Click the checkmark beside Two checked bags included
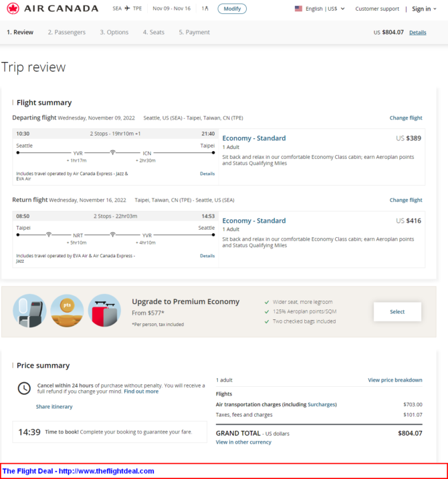Screen dimensions: 448x479 point(267,321)
